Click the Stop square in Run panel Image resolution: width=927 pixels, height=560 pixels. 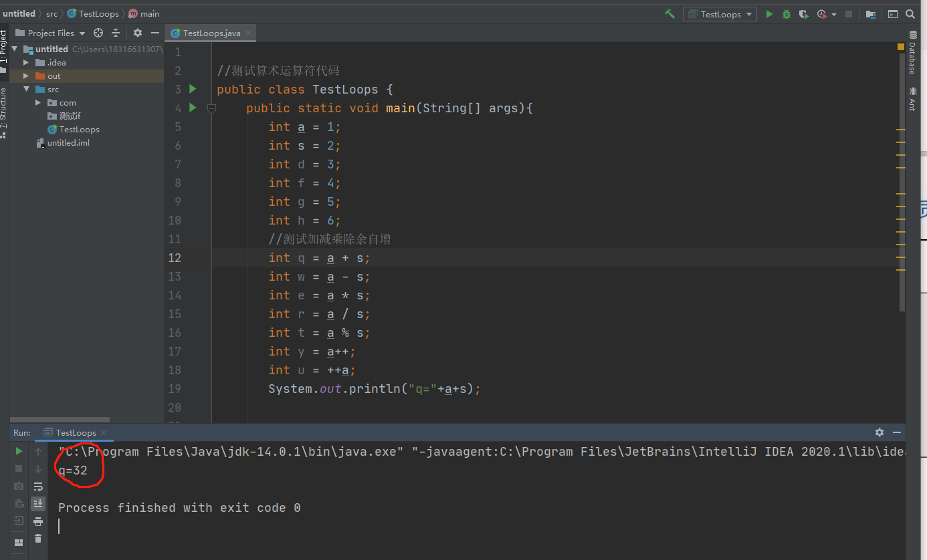[x=19, y=468]
